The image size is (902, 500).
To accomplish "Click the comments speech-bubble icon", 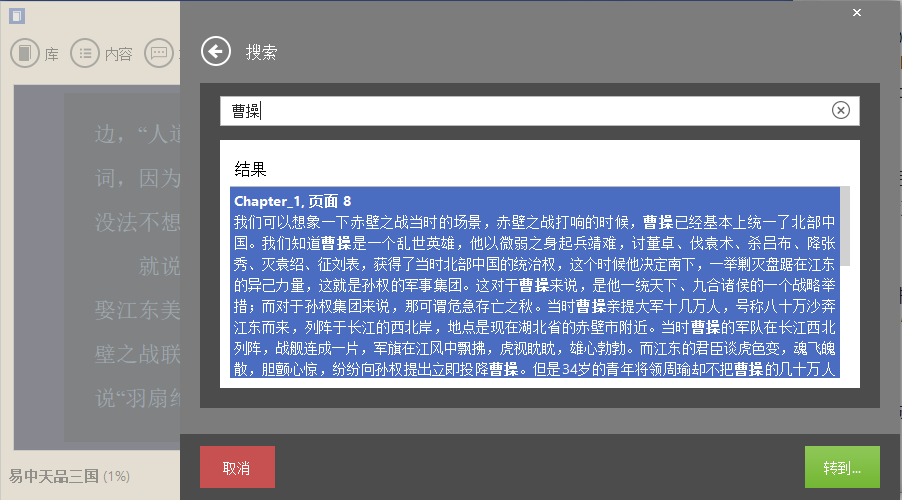I will point(159,53).
